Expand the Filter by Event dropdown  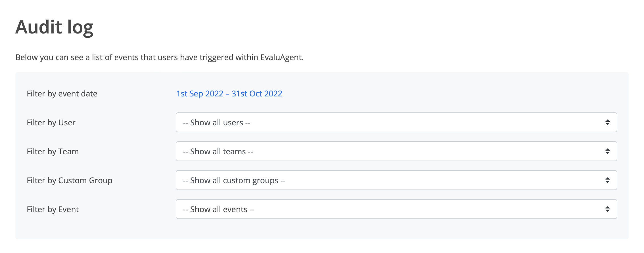[x=396, y=209]
